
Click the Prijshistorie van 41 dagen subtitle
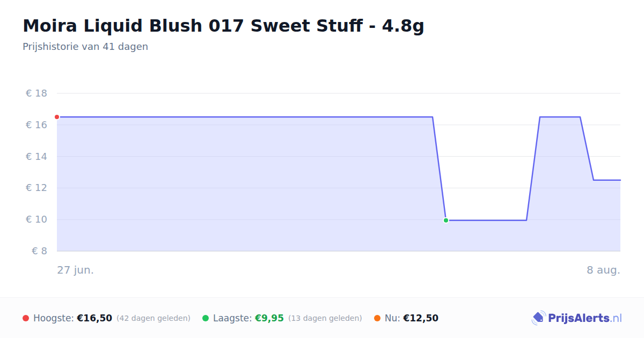(85, 47)
